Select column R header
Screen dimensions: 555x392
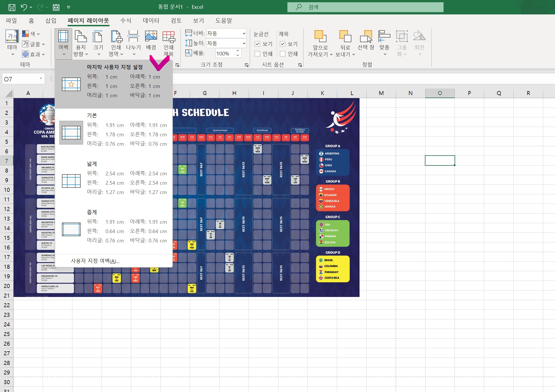[528, 93]
